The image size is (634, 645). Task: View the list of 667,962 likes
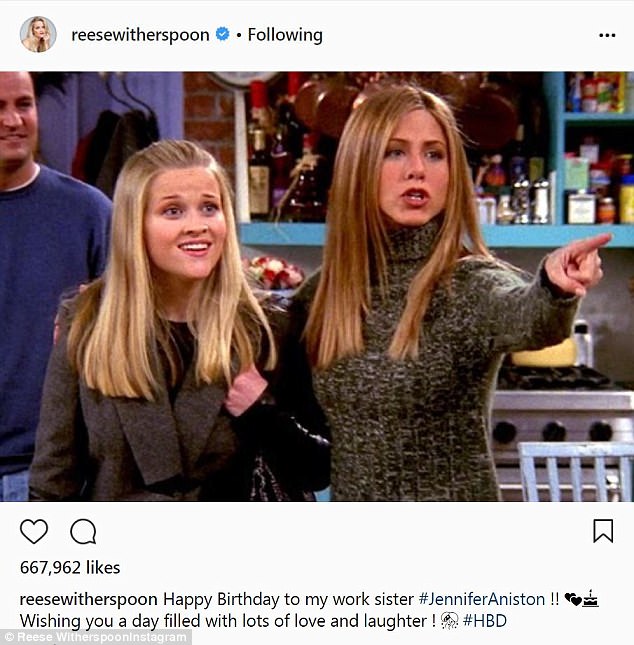pos(70,568)
